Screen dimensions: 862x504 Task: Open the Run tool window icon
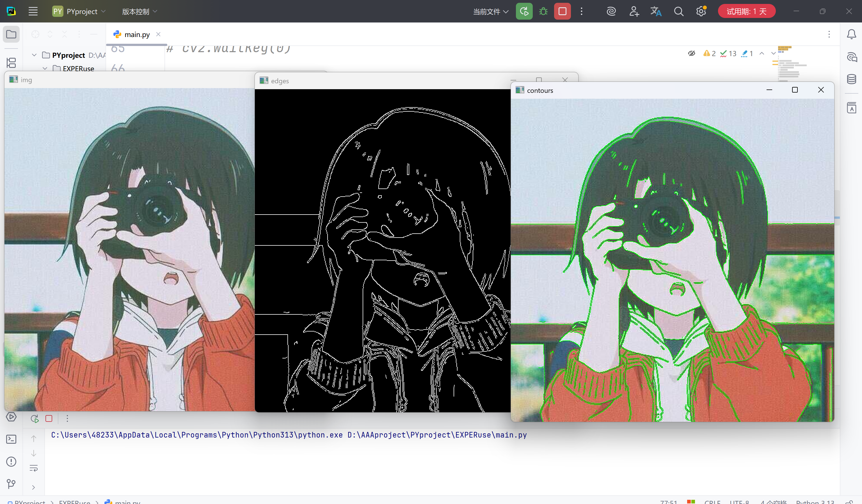(11, 417)
